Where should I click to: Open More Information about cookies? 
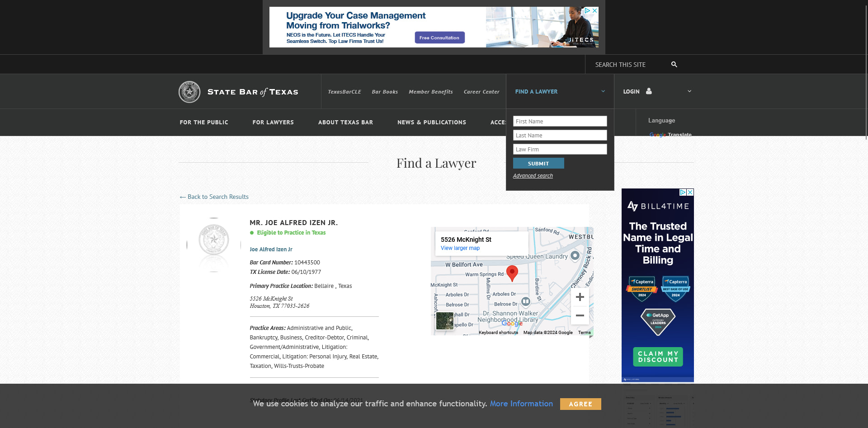coord(521,404)
